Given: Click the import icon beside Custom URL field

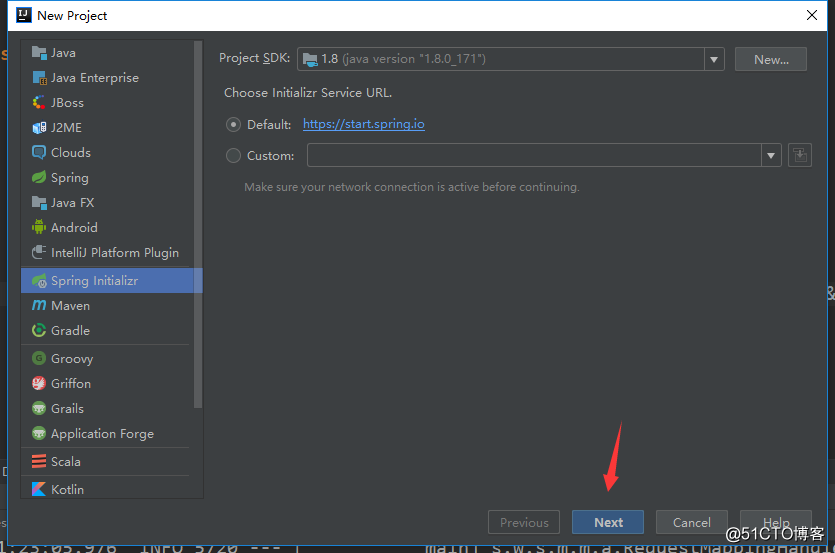Looking at the screenshot, I should click(800, 156).
